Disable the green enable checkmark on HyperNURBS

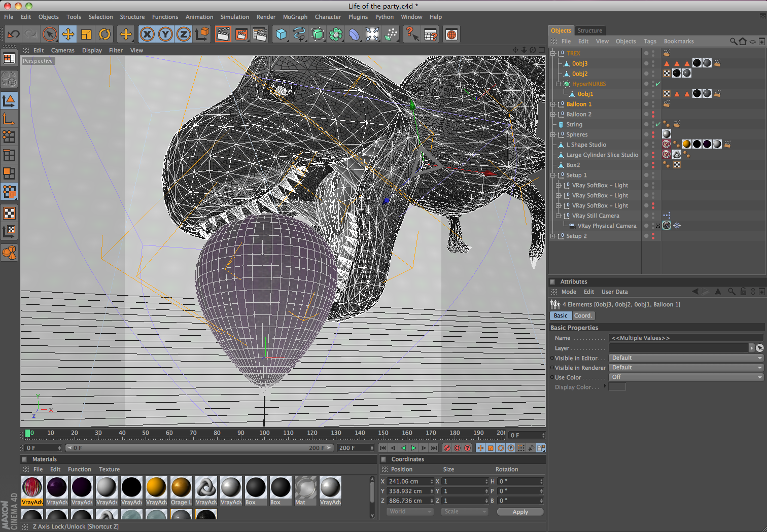click(x=658, y=84)
